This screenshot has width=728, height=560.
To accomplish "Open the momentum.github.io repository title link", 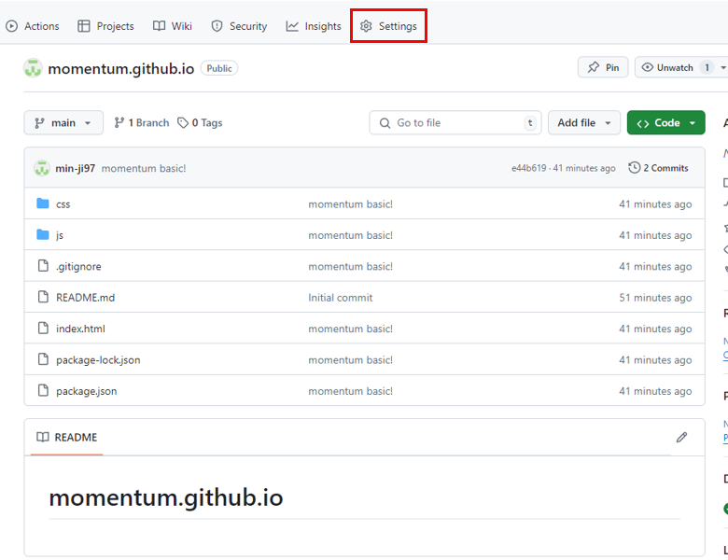I will [120, 69].
